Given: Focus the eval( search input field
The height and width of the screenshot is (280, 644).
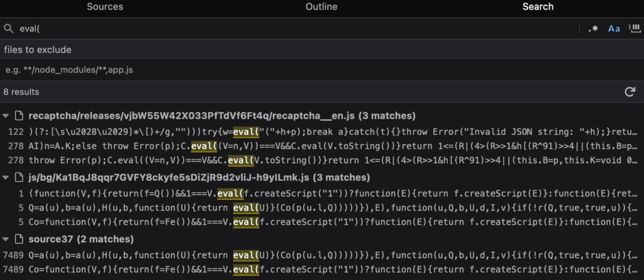Looking at the screenshot, I should [297, 29].
